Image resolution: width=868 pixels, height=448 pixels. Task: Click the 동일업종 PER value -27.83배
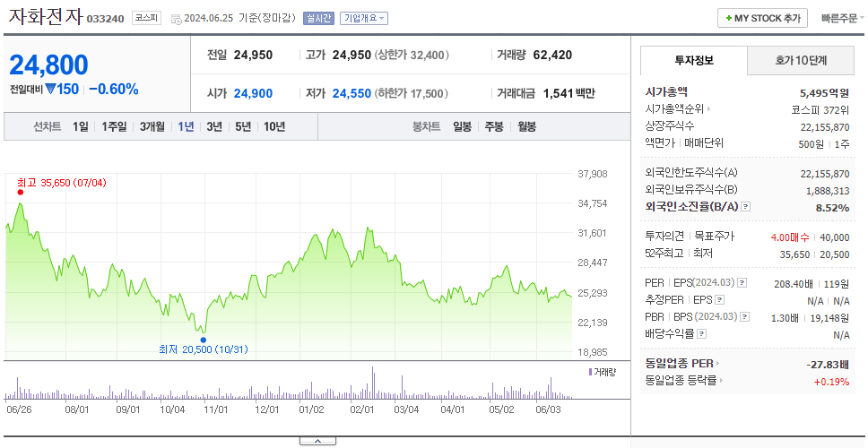coord(828,365)
